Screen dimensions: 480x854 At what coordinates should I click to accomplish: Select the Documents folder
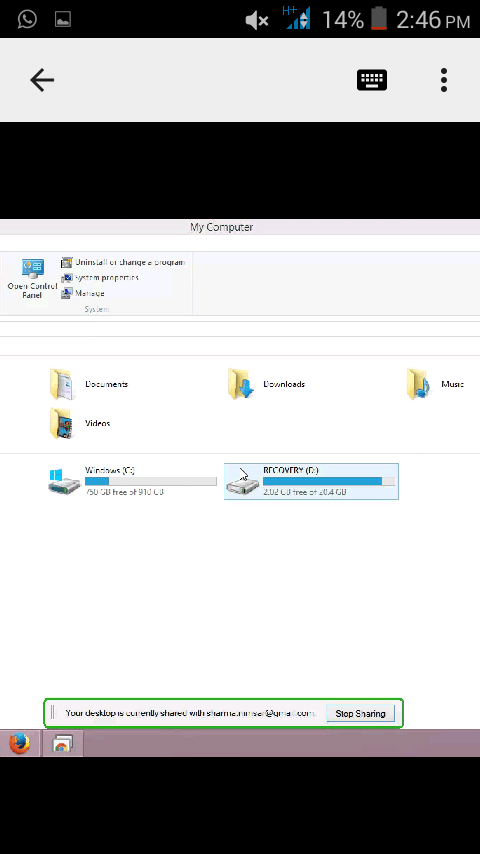[89, 384]
